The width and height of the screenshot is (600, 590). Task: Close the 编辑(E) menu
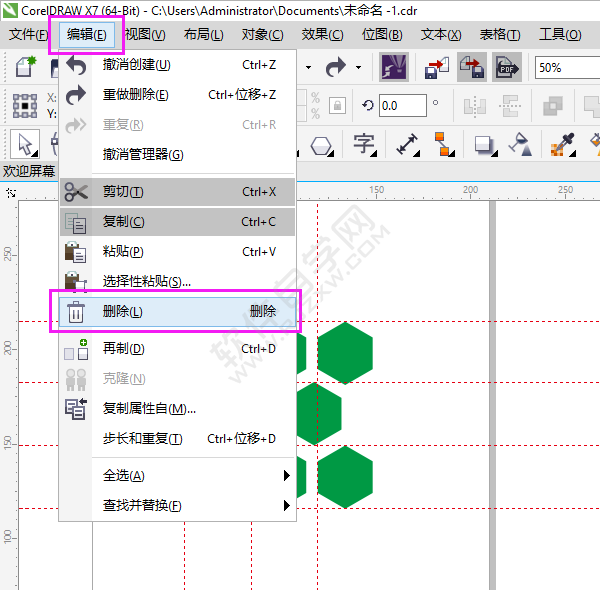(x=86, y=35)
